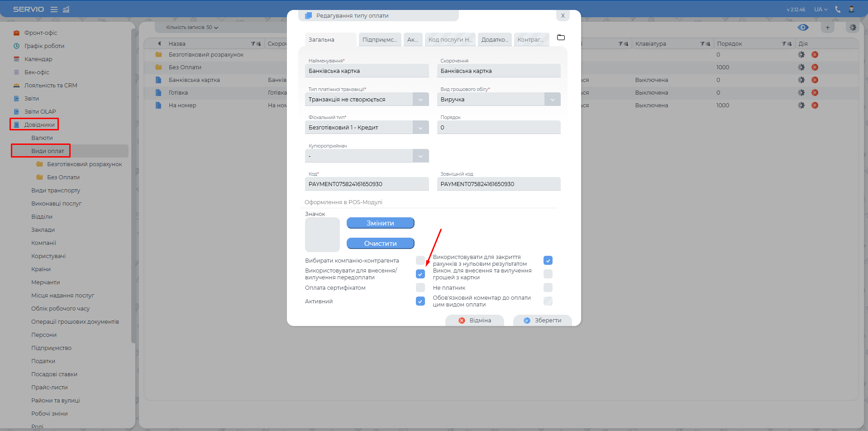
Task: Click gear settings icon for На номер row
Action: click(801, 105)
